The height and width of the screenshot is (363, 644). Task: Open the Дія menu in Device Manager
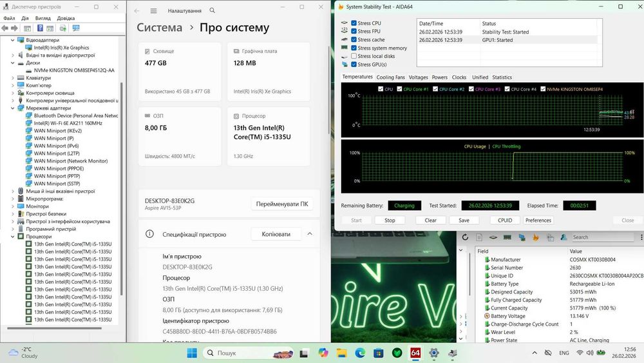[25, 18]
